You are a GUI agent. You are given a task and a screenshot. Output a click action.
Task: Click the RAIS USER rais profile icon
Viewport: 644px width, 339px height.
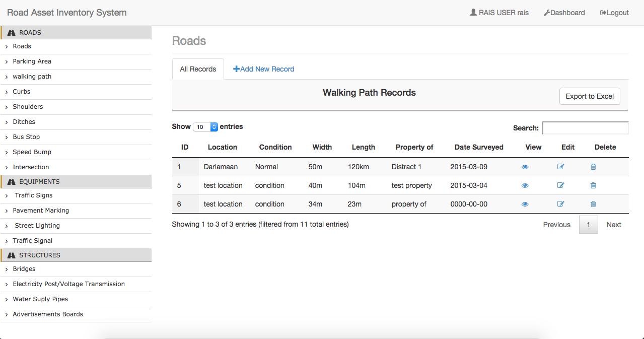tap(473, 13)
